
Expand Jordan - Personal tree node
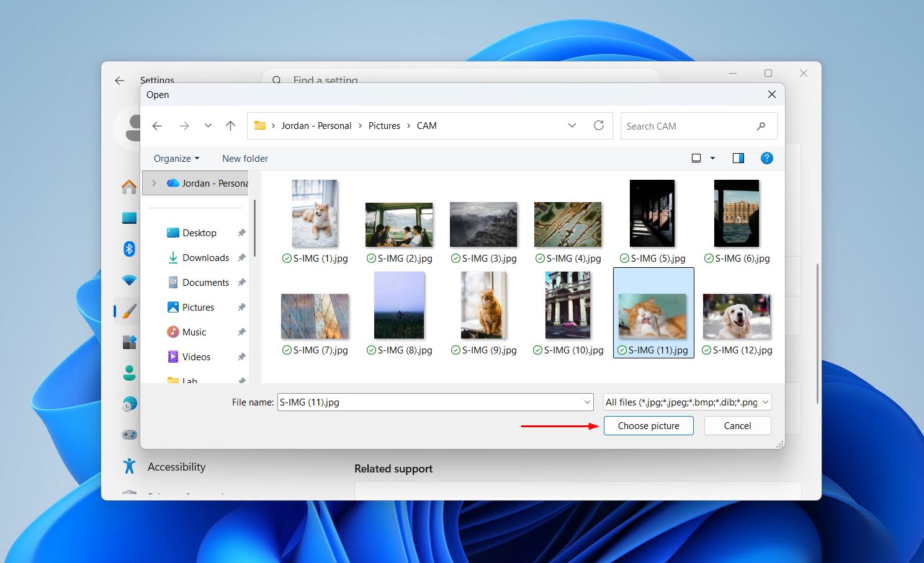point(155,184)
